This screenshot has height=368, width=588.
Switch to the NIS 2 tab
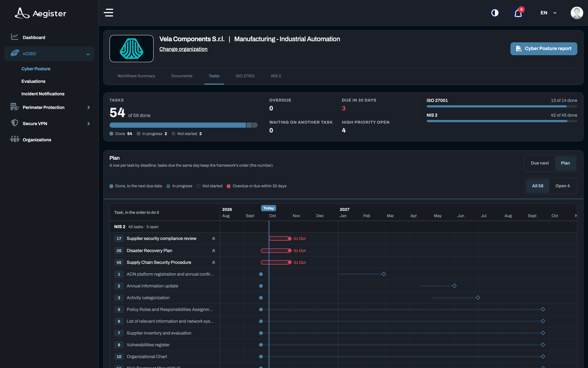[276, 76]
